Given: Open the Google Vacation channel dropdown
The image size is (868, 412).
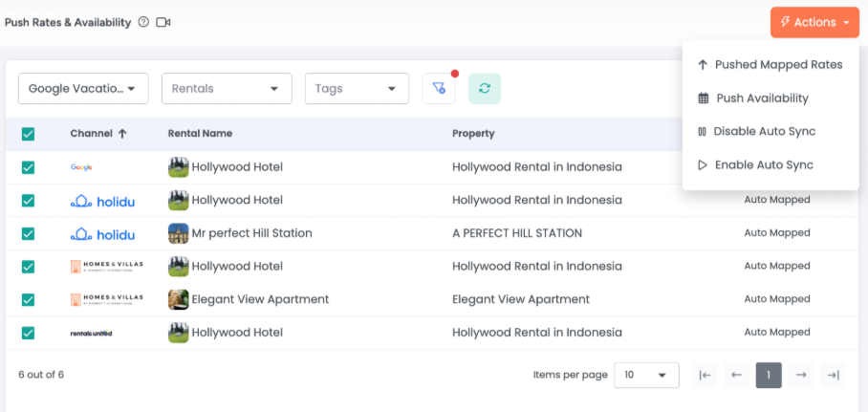Looking at the screenshot, I should pos(83,89).
